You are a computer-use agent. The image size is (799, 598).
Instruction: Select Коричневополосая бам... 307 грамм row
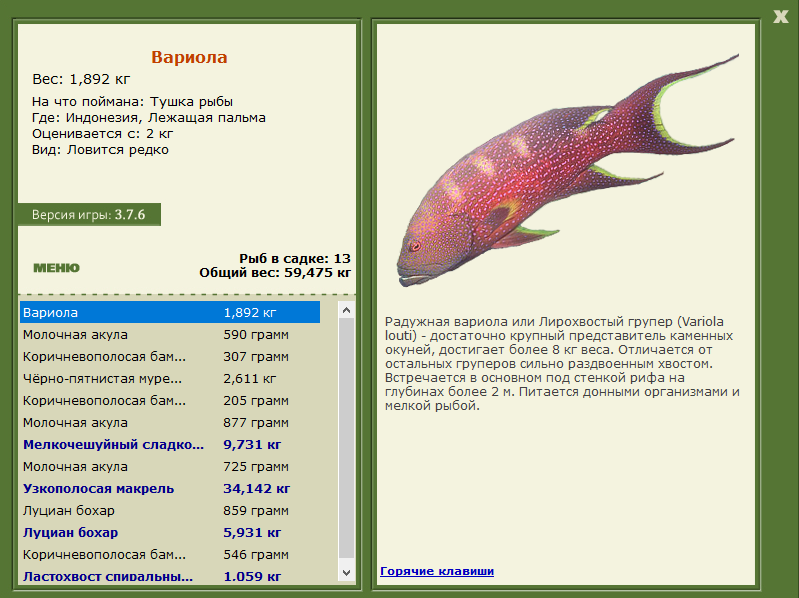coord(170,357)
